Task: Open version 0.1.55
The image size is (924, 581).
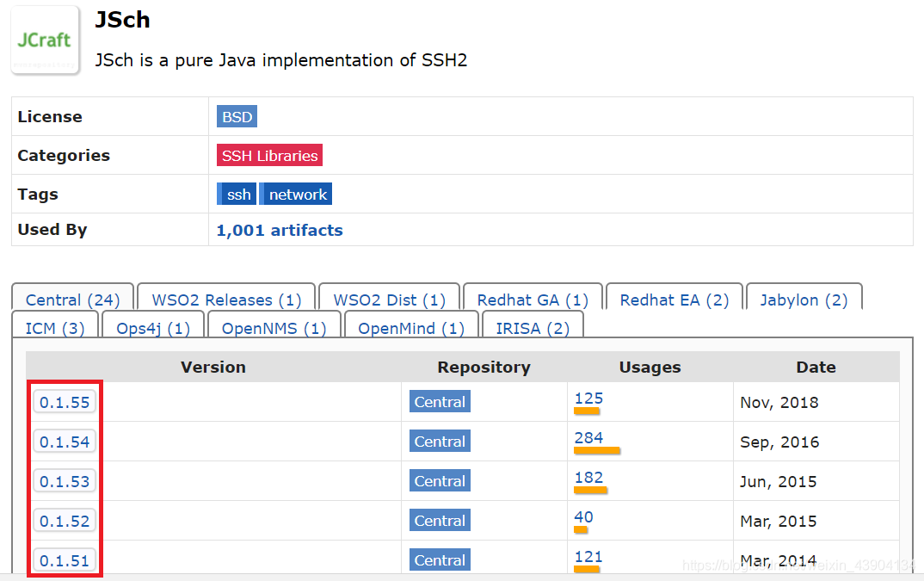Action: tap(65, 402)
